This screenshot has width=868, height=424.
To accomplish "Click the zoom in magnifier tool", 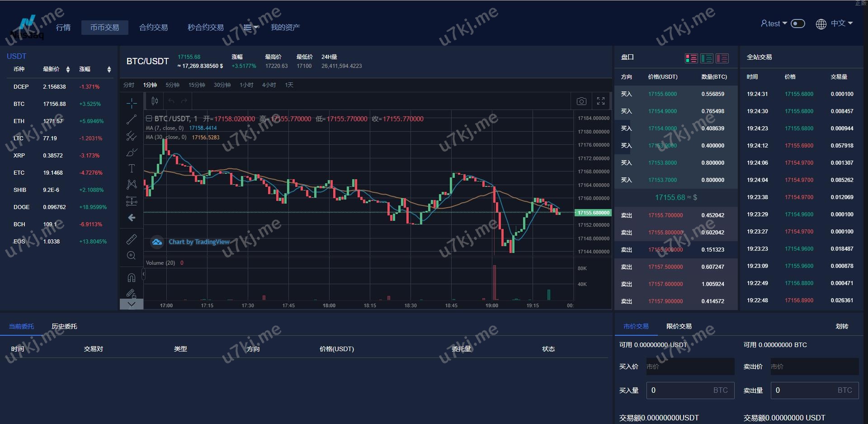I will (x=132, y=256).
